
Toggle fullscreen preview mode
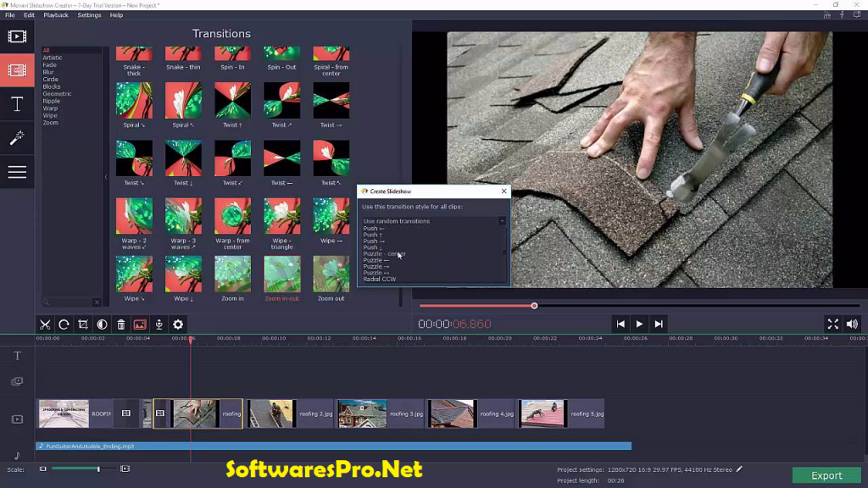coord(833,323)
